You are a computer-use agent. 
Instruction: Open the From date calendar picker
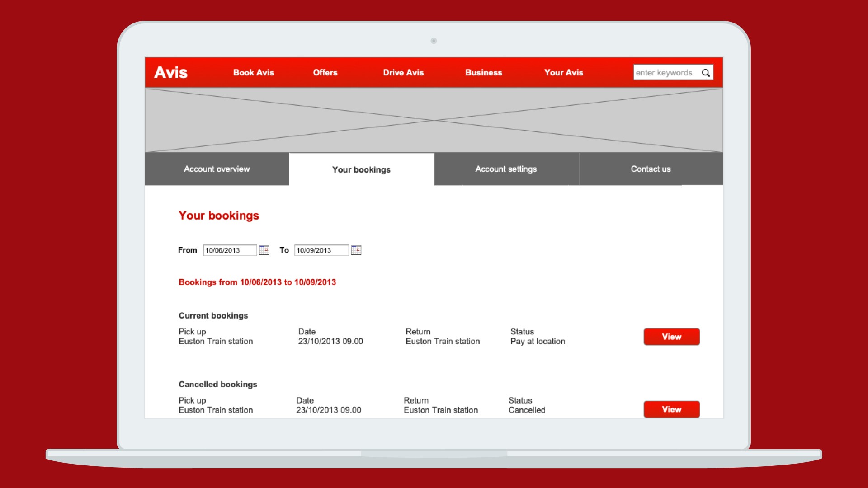coord(264,250)
